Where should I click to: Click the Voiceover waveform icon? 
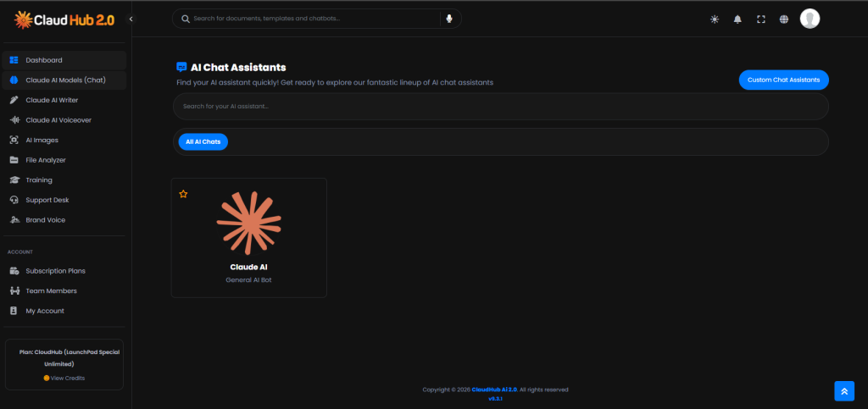pyautogui.click(x=14, y=120)
